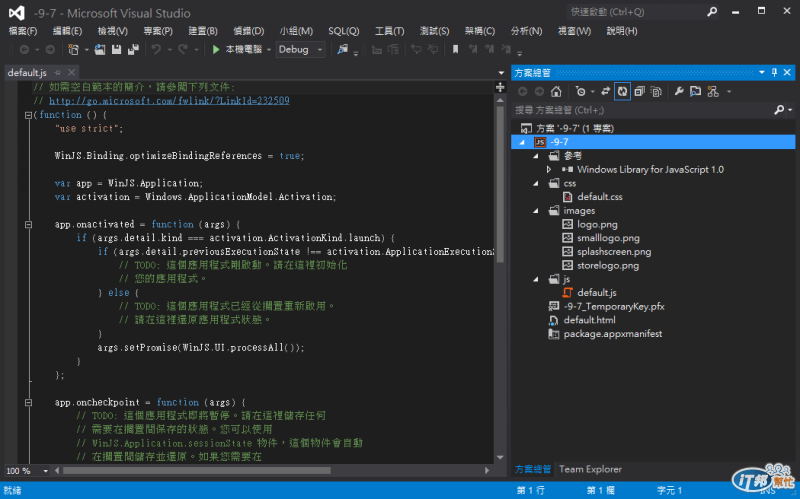The width and height of the screenshot is (800, 499).
Task: Collapse all nodes in Solution Explorer
Action: click(639, 91)
